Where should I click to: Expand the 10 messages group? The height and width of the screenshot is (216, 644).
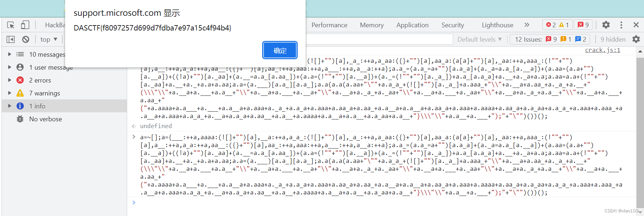[10, 55]
